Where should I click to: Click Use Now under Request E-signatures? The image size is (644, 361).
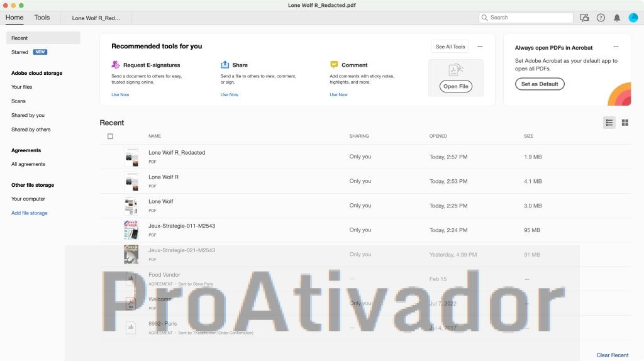(120, 95)
